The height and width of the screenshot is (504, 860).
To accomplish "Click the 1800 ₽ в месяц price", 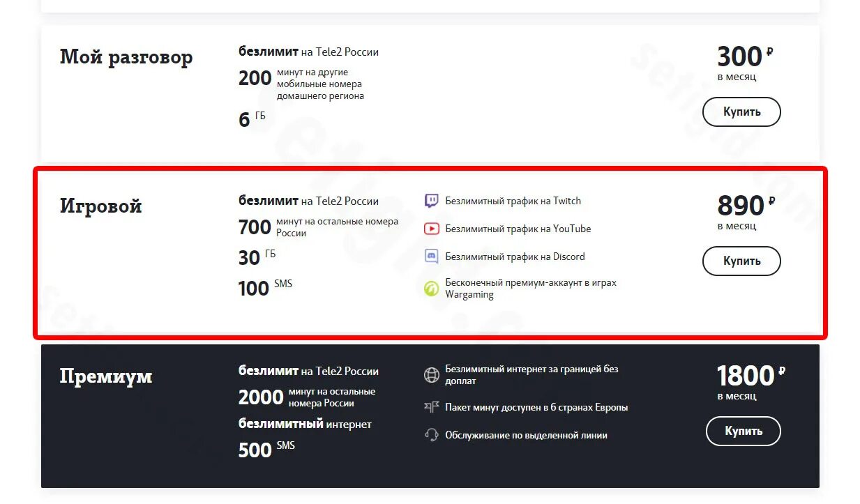I will 751,382.
